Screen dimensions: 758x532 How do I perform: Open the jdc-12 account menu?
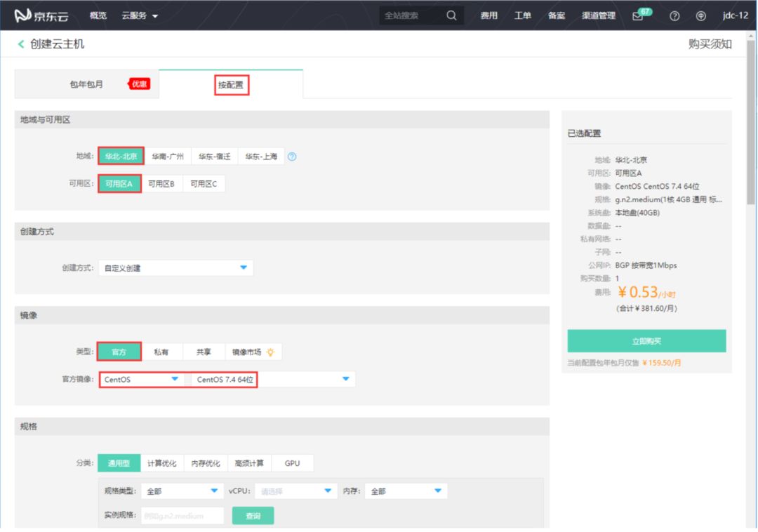click(736, 15)
